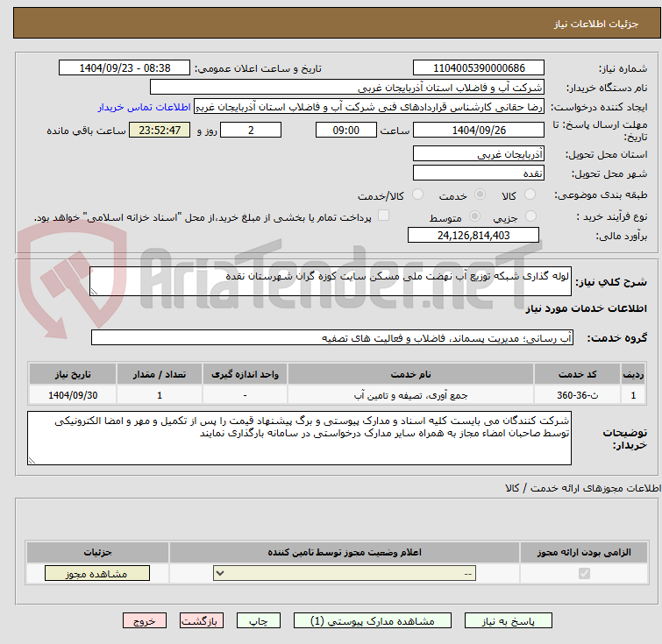Screen dimensions: 662x644
Task: Click the 'بازگشت' back button
Action: point(202,621)
